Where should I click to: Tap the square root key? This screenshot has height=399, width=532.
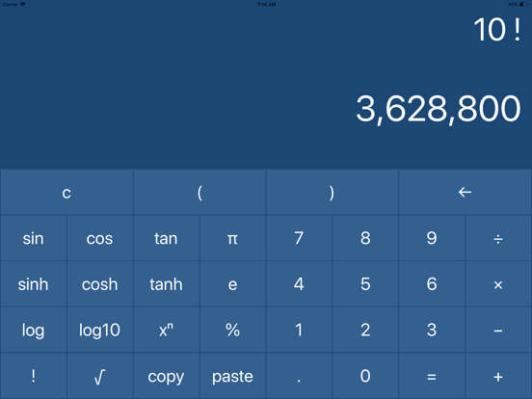(x=100, y=376)
